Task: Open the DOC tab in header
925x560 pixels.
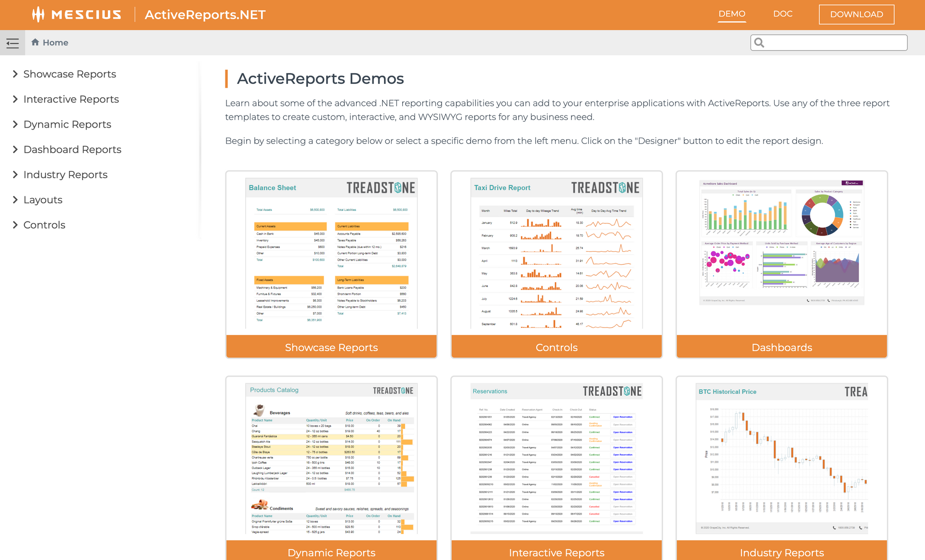Action: [x=783, y=14]
